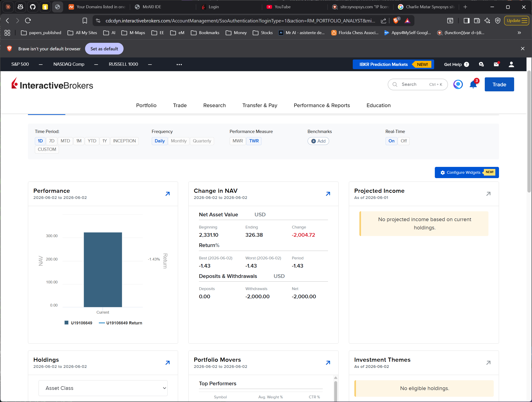The image size is (532, 402).
Task: Open the Asset Class dropdown in Holdings
Action: 103,388
